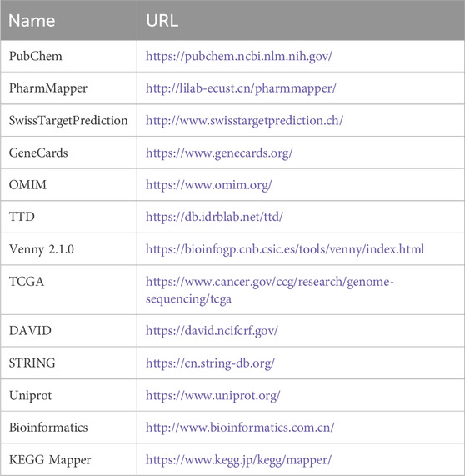This screenshot has height=476, width=465.
Task: Follow the omim.org hyperlink
Action: tap(209, 185)
